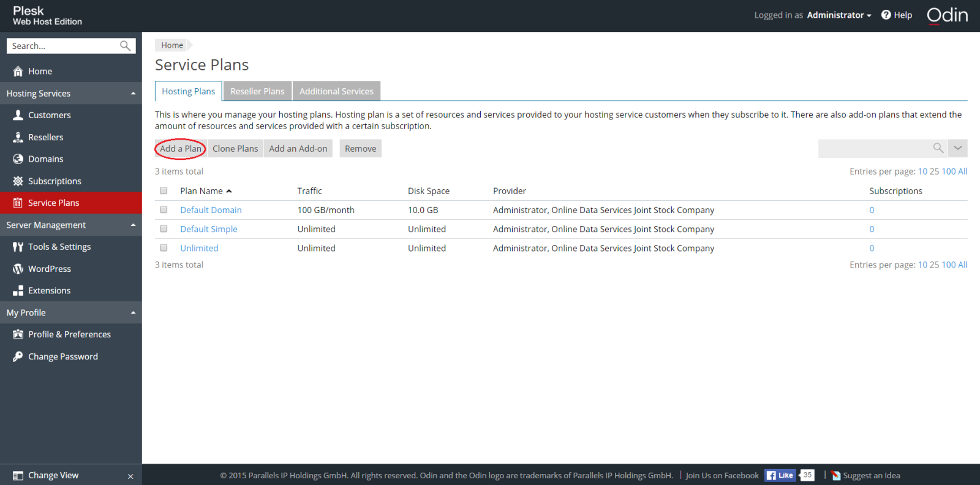The image size is (980, 485).
Task: Click the Change Password key icon
Action: (18, 356)
